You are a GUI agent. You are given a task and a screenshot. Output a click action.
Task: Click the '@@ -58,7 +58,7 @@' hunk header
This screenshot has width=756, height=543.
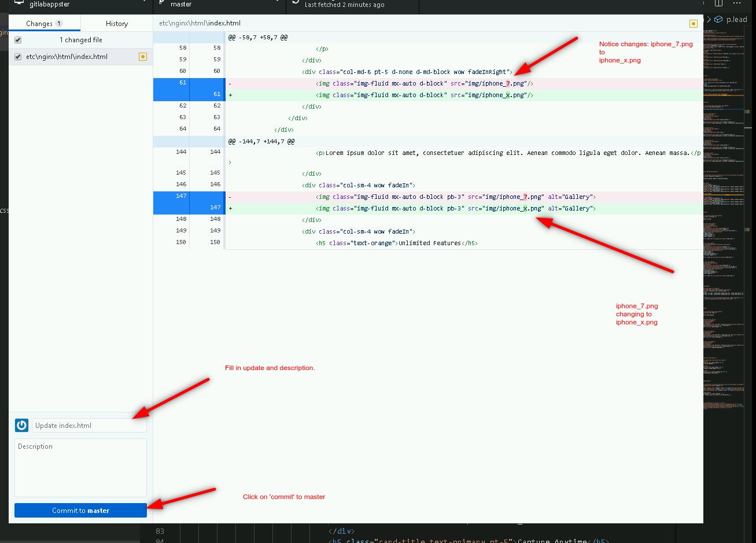pos(257,37)
